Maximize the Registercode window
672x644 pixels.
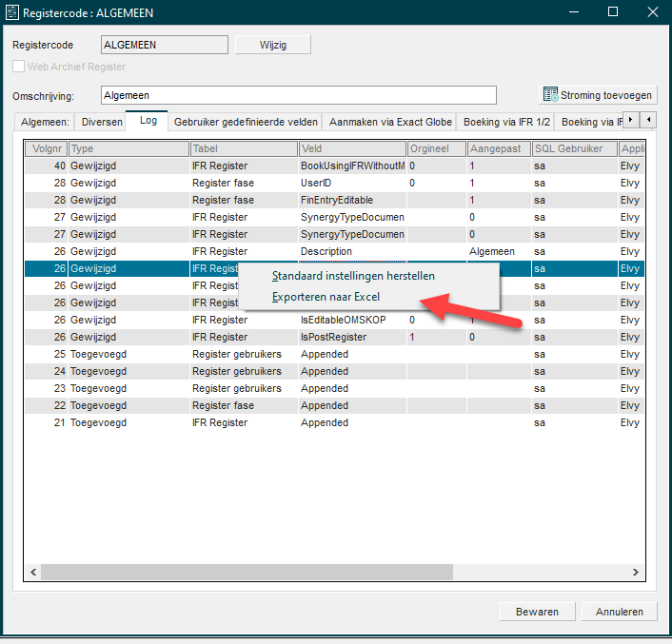[613, 12]
